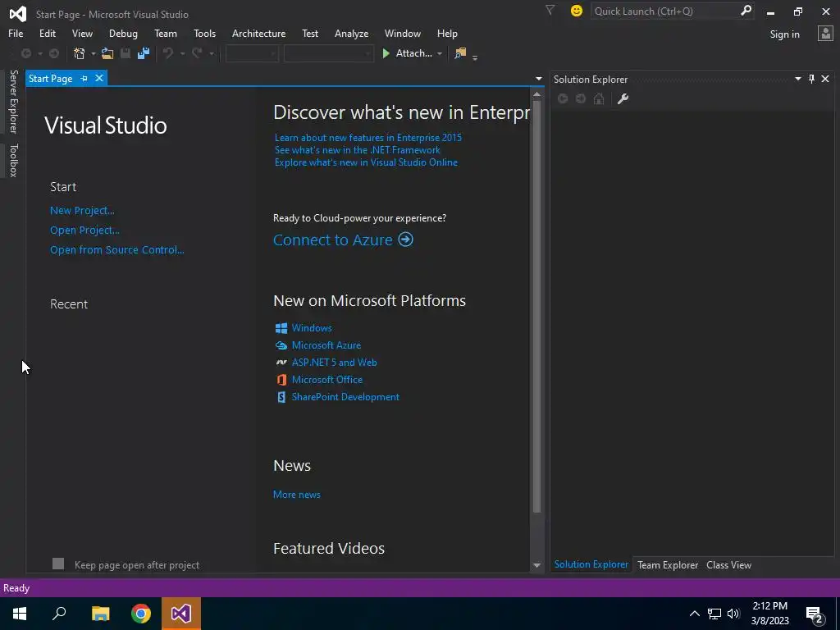Click the Start Page vertical scrollbar thumb

pyautogui.click(x=536, y=305)
